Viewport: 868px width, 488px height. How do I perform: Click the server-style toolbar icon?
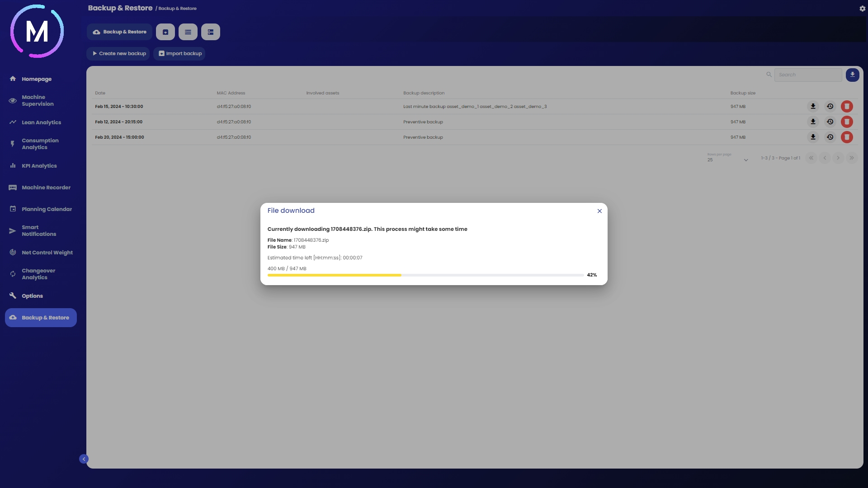211,32
